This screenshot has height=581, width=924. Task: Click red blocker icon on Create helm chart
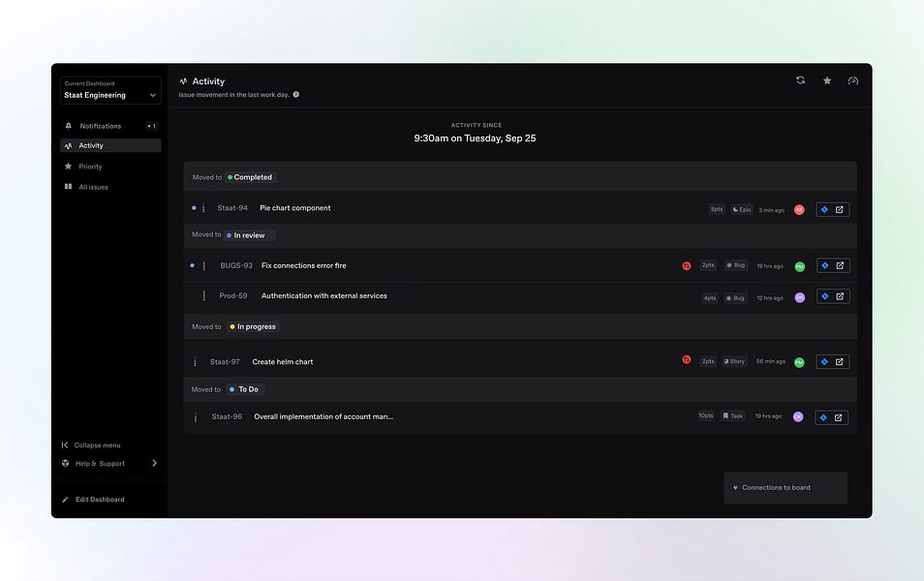pyautogui.click(x=687, y=359)
